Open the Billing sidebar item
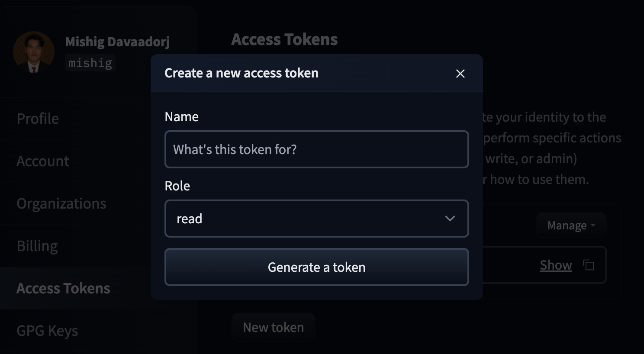644x354 pixels. [x=37, y=246]
